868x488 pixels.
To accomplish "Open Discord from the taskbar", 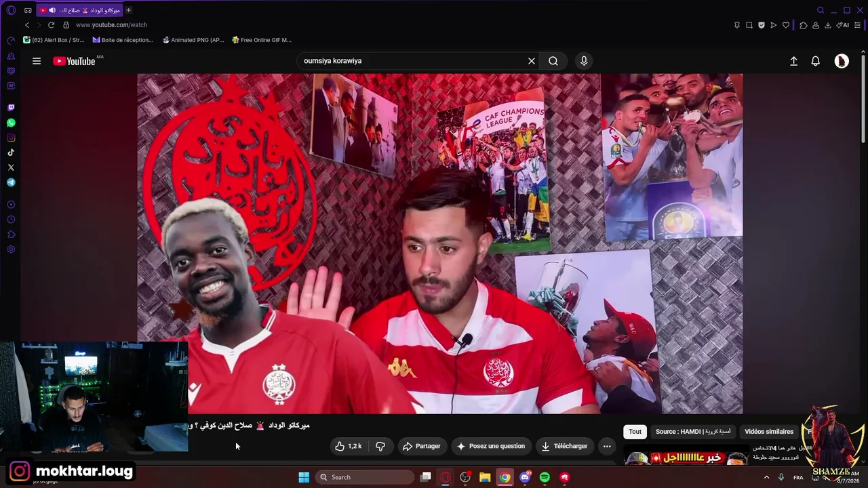I will pyautogui.click(x=525, y=477).
